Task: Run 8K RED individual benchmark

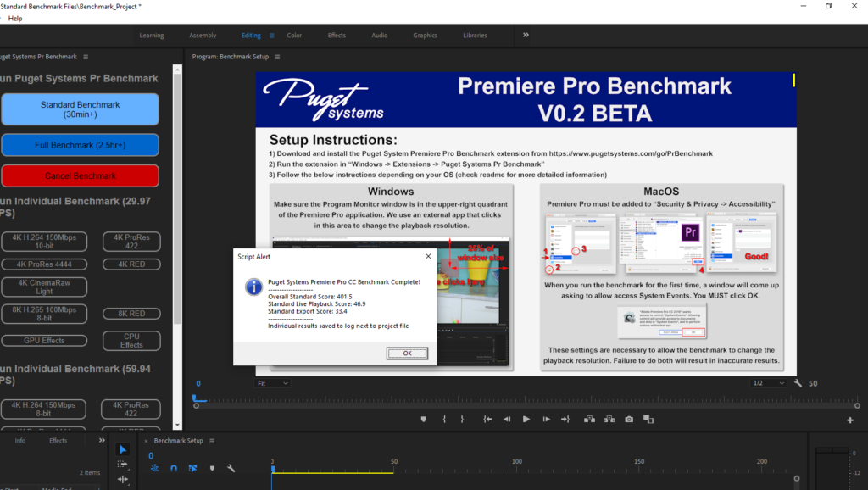Action: pyautogui.click(x=131, y=314)
